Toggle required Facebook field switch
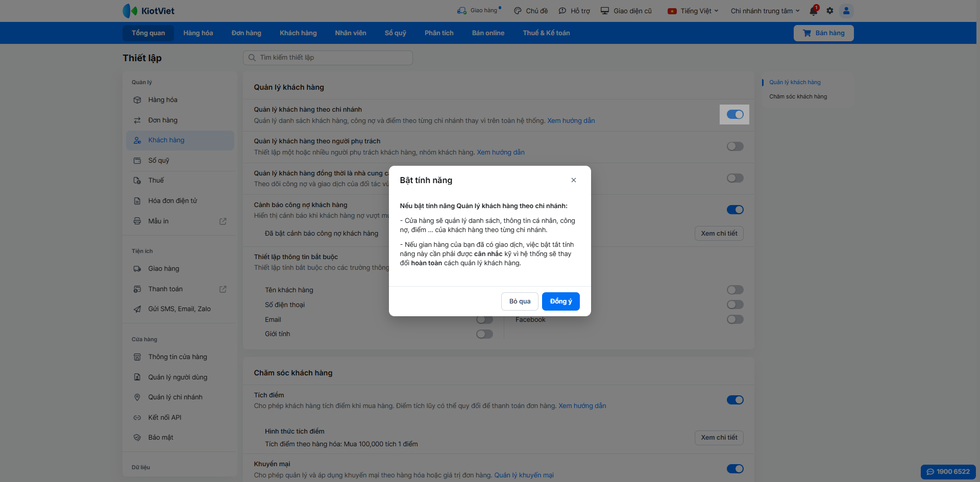The image size is (980, 482). click(x=735, y=319)
